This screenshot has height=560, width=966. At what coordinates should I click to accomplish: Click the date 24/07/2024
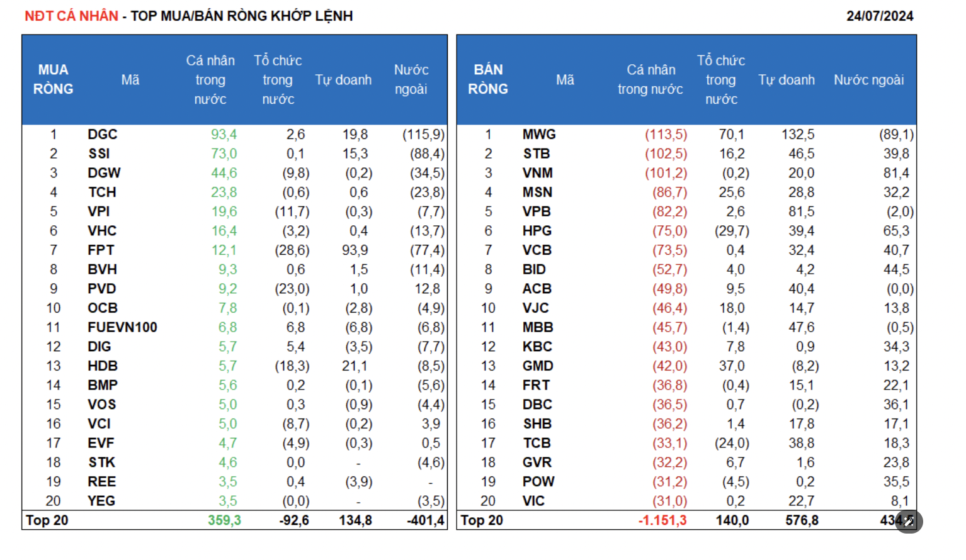pos(880,16)
